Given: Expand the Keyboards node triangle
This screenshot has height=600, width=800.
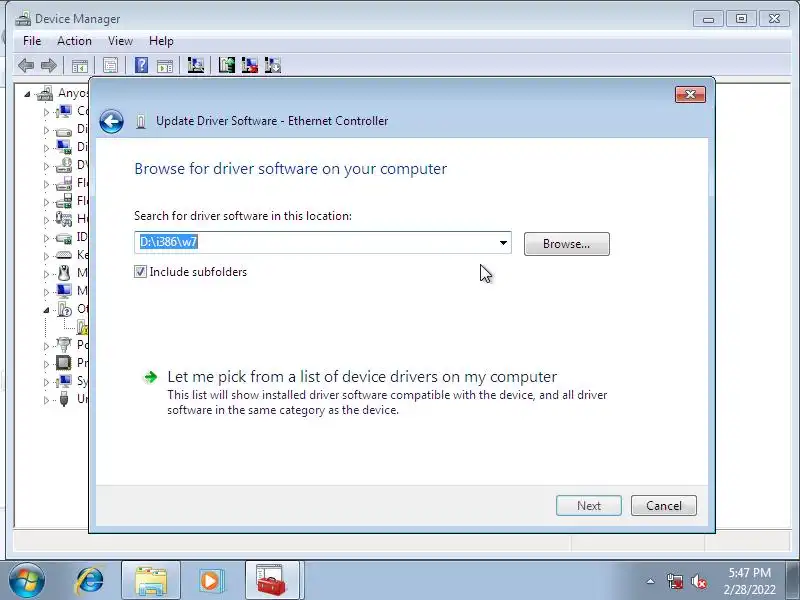Looking at the screenshot, I should pos(46,256).
